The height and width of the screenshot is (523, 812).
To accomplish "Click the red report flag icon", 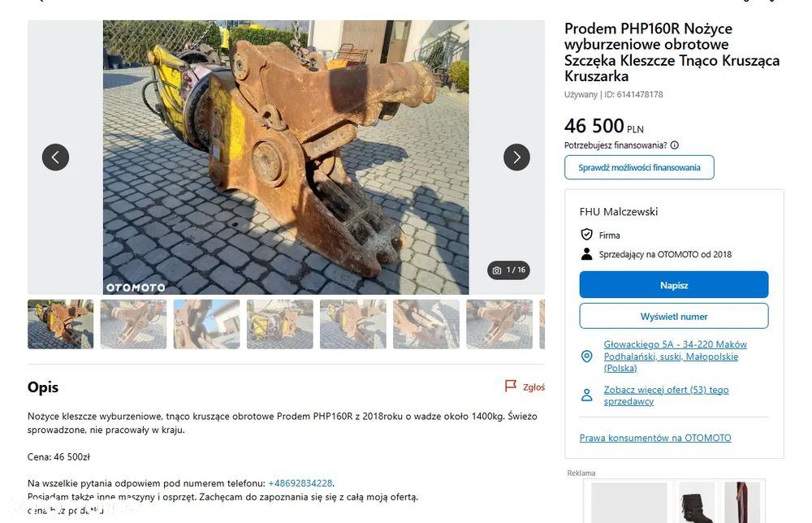I will (511, 386).
